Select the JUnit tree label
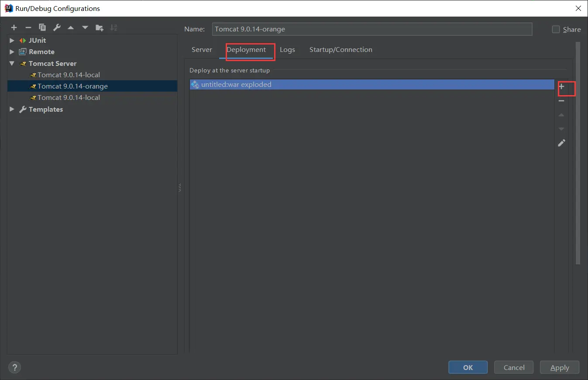This screenshot has width=588, height=380. (x=37, y=40)
